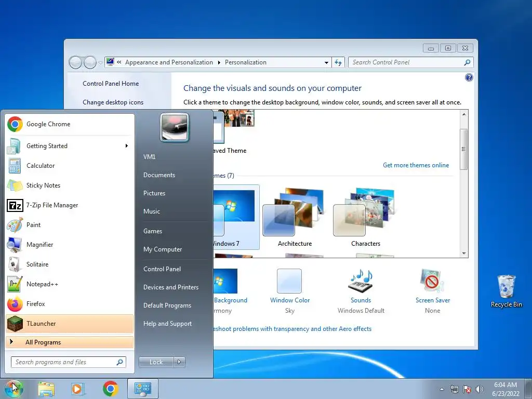
Task: Click the Control Panel help icon
Action: coord(469,78)
